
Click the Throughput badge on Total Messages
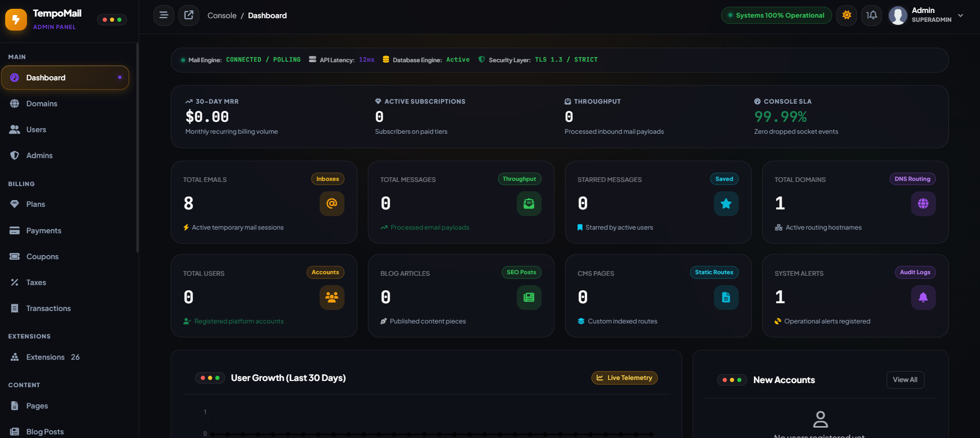tap(519, 179)
